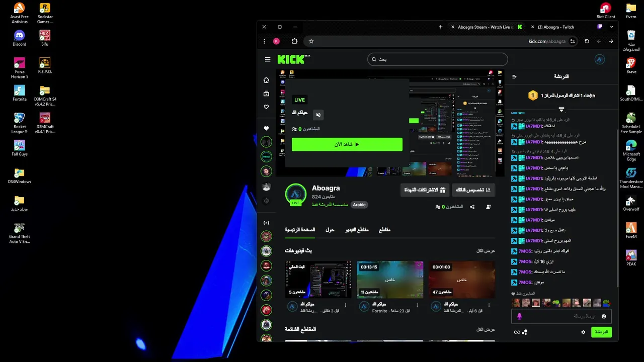Open Following via outlined heart icon
The width and height of the screenshot is (644, 362).
pos(266,107)
